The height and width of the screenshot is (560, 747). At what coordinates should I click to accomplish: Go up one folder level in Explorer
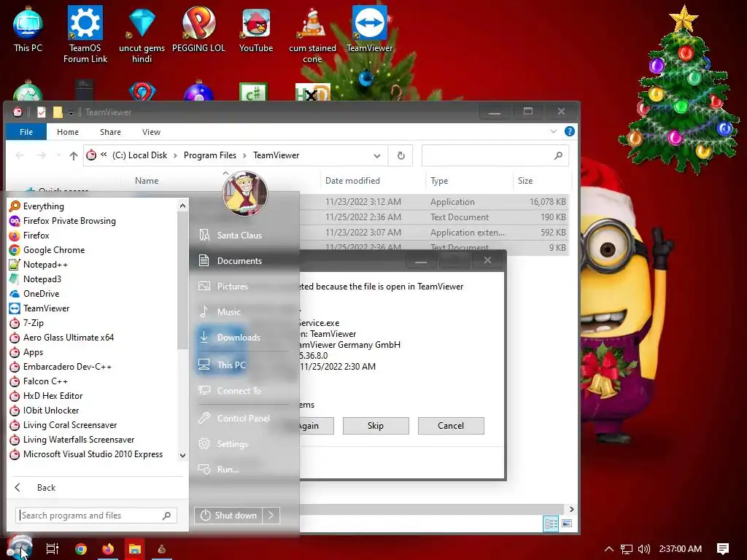(74, 156)
